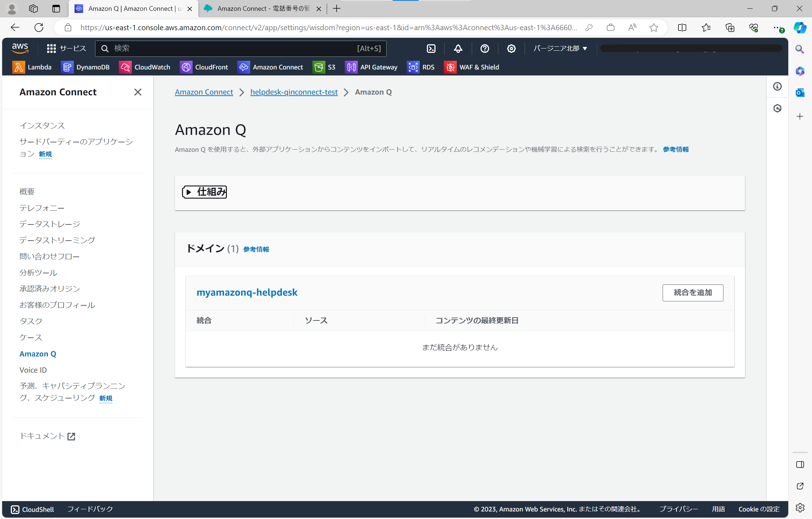Viewport: 812px width, 519px height.
Task: Open サードパーティーのアプリケーション in side navigation
Action: pos(76,147)
